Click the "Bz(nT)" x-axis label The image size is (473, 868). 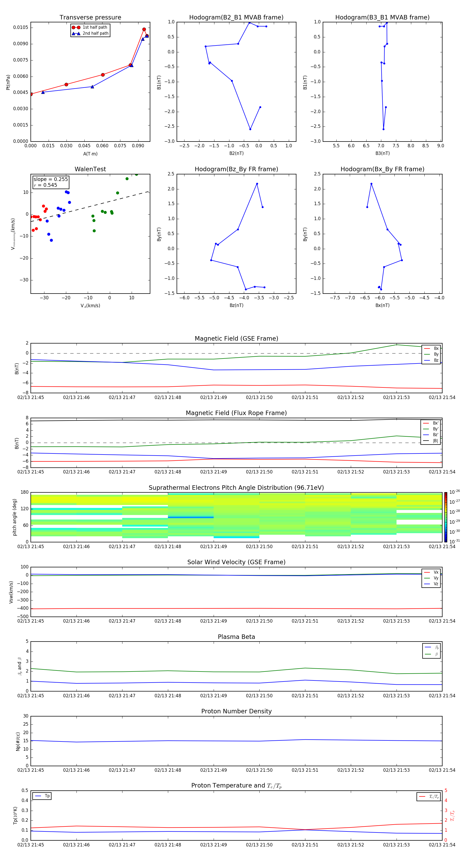tap(236, 305)
